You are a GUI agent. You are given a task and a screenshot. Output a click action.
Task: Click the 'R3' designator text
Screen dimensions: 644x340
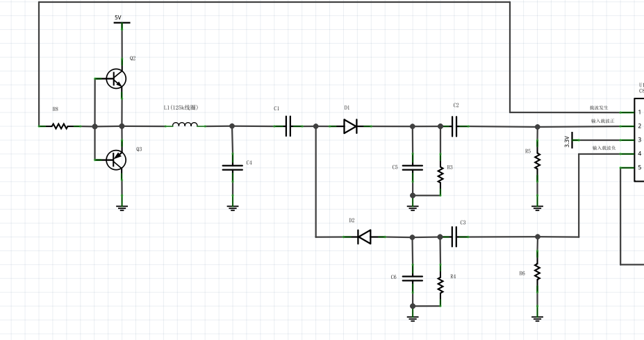click(x=450, y=167)
